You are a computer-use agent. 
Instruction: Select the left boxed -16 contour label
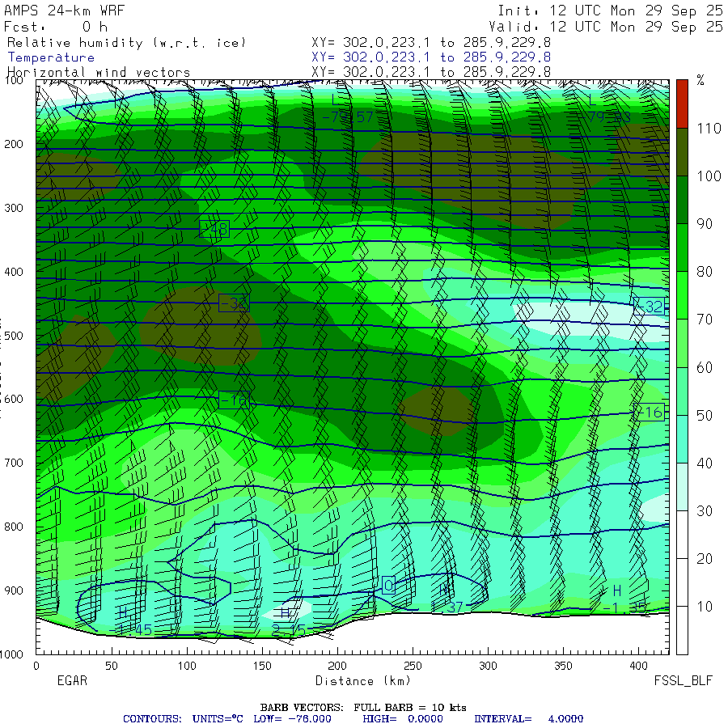[x=234, y=400]
